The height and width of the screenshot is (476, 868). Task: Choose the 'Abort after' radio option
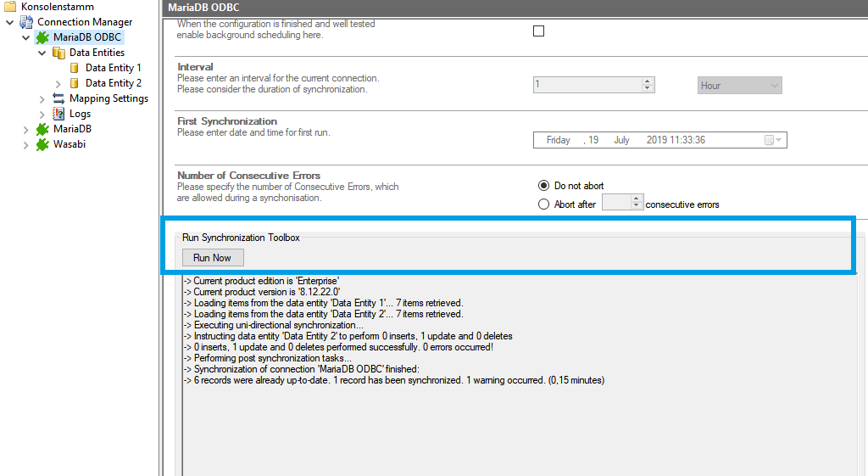tap(544, 204)
